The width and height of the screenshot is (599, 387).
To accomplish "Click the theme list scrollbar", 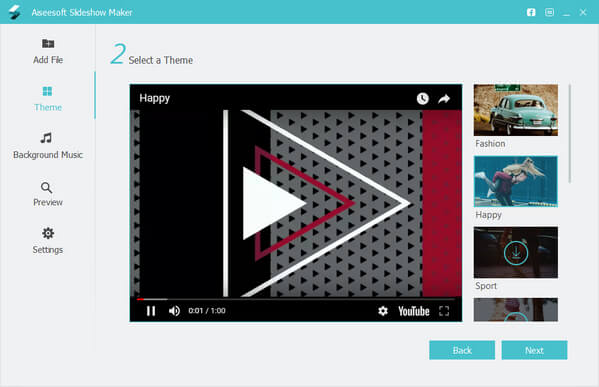I will [570, 134].
